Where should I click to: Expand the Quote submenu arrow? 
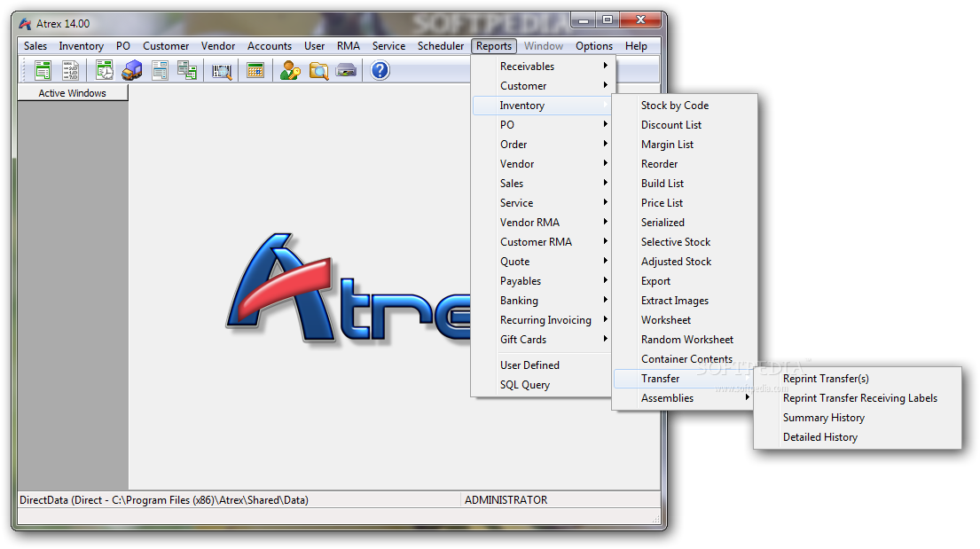[605, 261]
